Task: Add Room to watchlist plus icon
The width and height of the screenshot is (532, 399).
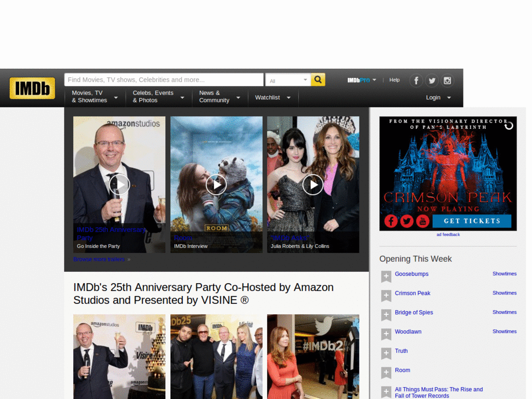Action: (x=386, y=373)
